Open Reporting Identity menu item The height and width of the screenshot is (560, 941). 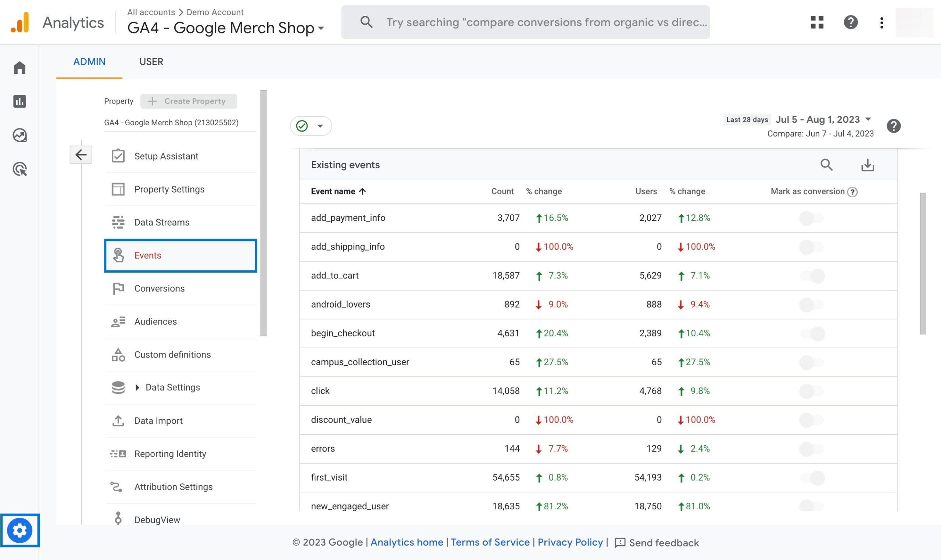180,453
